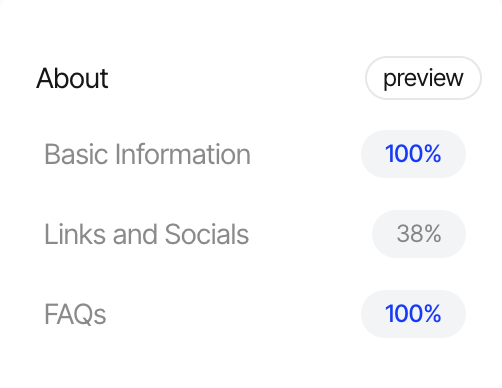Select the gray 38% pill
This screenshot has width=502, height=388.
419,234
